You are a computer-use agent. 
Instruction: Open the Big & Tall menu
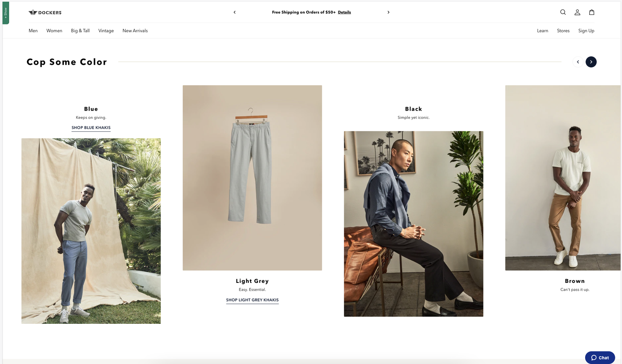[80, 31]
